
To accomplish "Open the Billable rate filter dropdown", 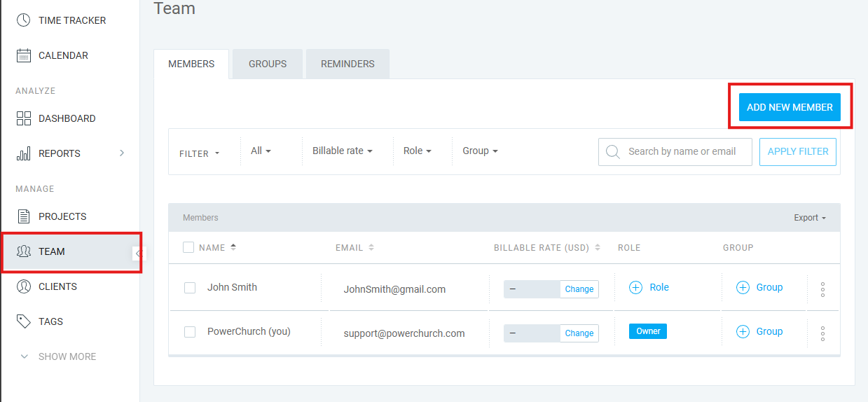I will click(x=343, y=151).
